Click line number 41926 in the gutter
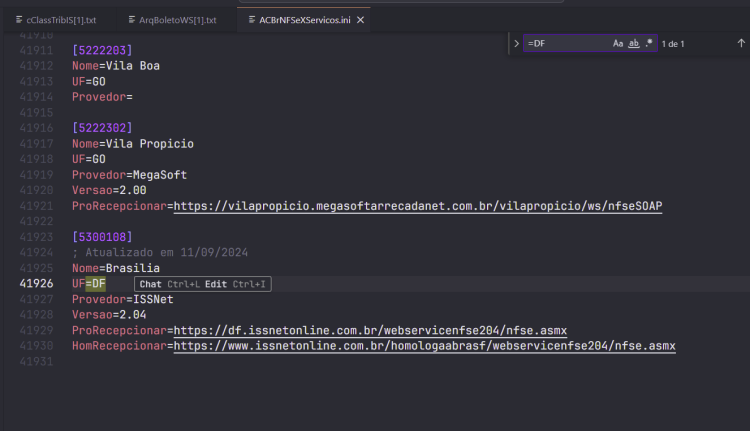The image size is (750, 431). click(36, 284)
